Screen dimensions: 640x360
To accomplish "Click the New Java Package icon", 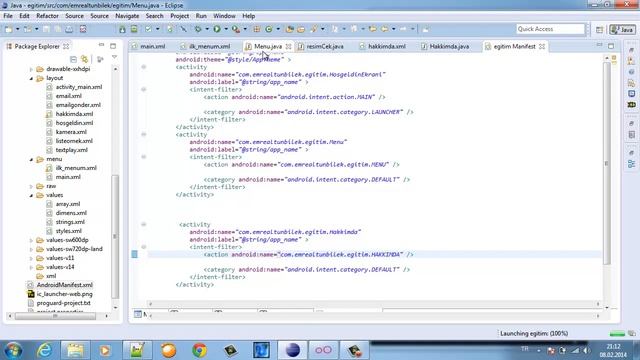I will click(257, 29).
